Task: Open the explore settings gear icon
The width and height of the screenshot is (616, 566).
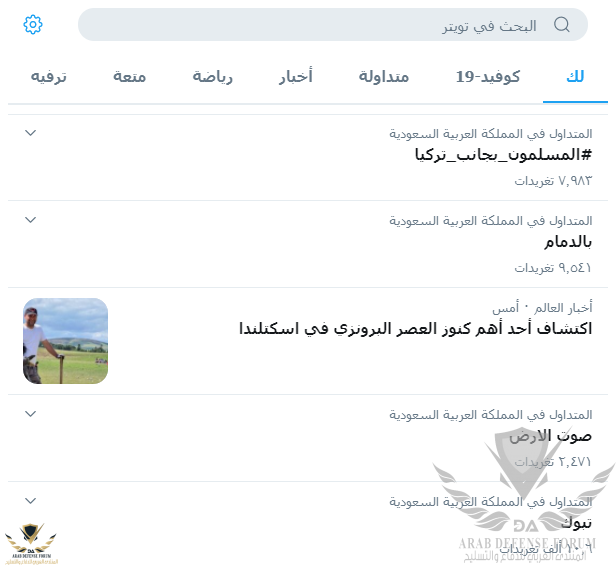Action: tap(33, 25)
